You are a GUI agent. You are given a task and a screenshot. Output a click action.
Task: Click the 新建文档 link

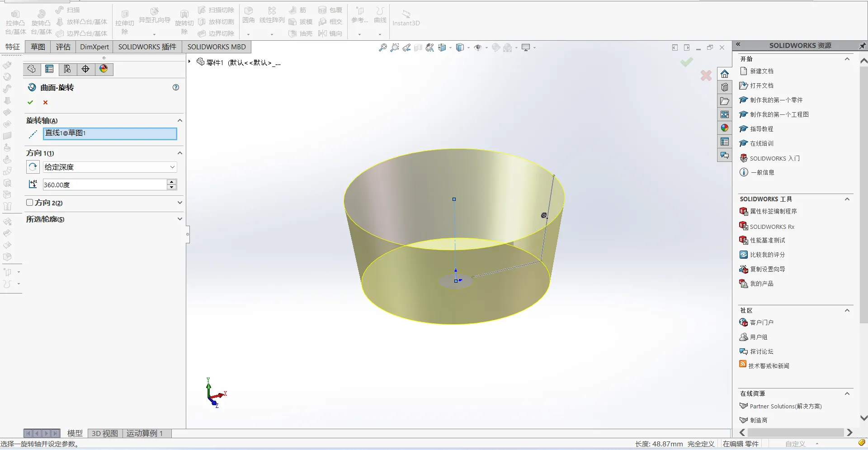[x=761, y=71]
